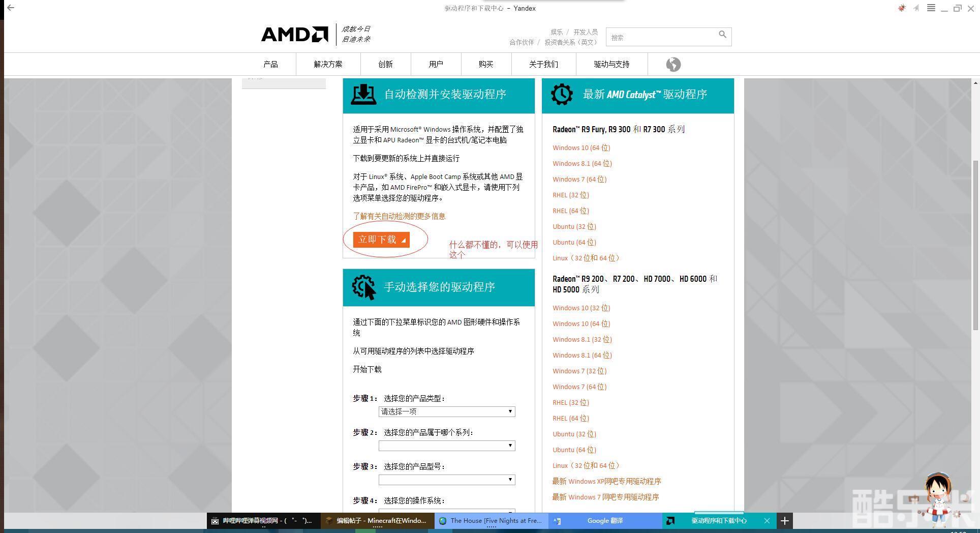Viewport: 980px width, 533px height.
Task: Click the scrollbar up arrow
Action: (x=975, y=82)
